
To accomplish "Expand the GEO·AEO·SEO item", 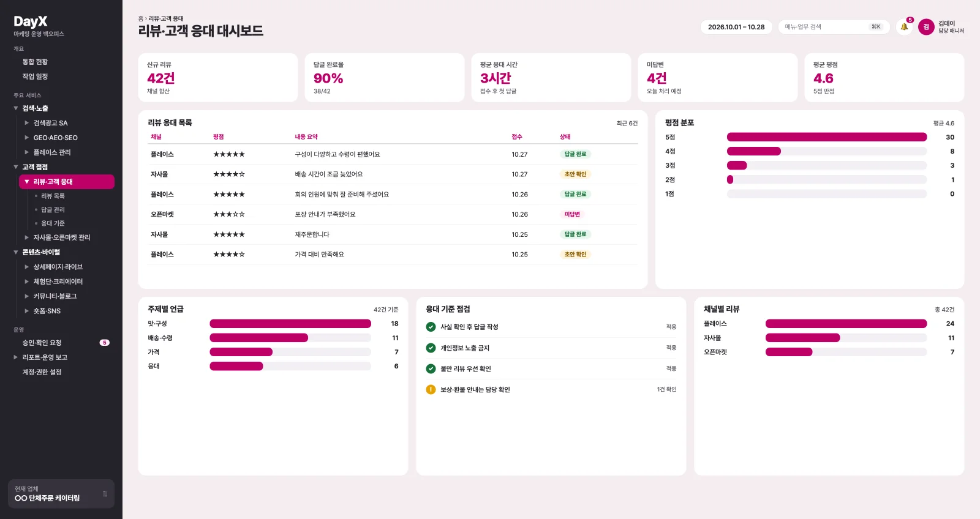I will [x=27, y=138].
